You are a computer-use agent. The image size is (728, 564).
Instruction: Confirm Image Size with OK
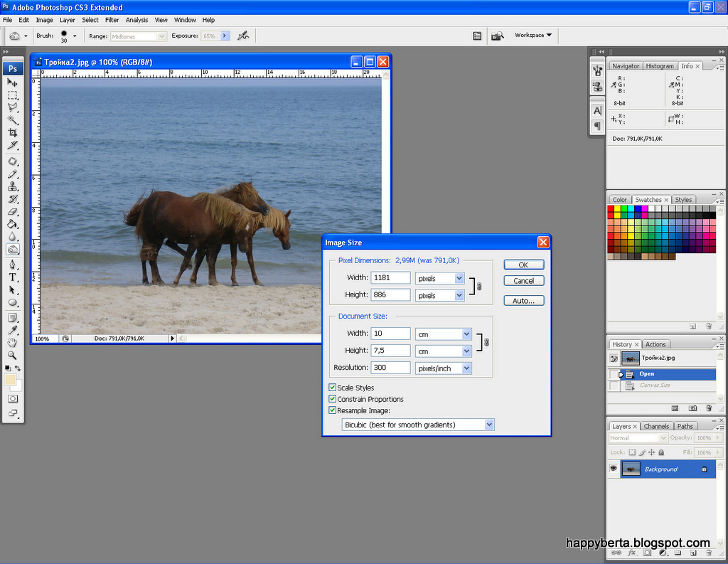coord(524,265)
